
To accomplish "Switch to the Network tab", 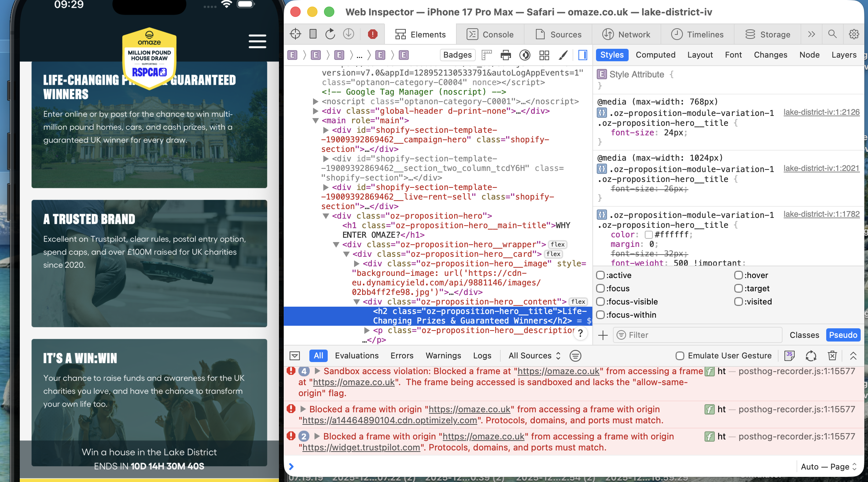I will 626,34.
